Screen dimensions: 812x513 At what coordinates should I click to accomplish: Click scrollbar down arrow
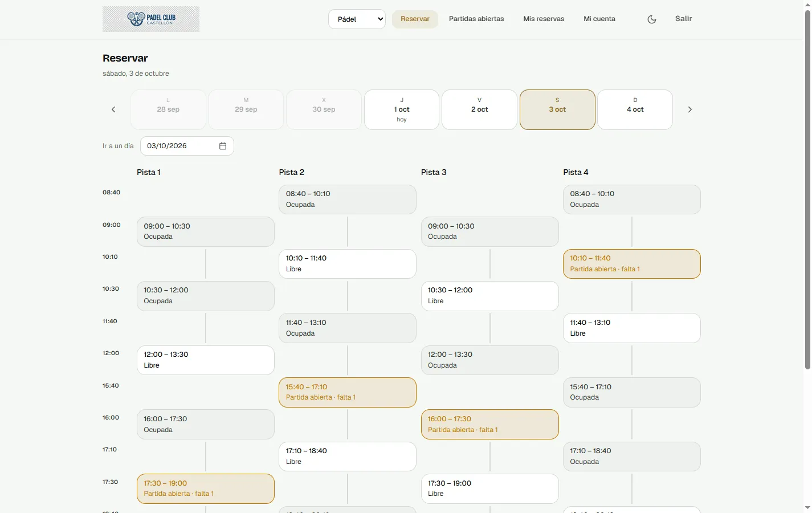click(807, 508)
